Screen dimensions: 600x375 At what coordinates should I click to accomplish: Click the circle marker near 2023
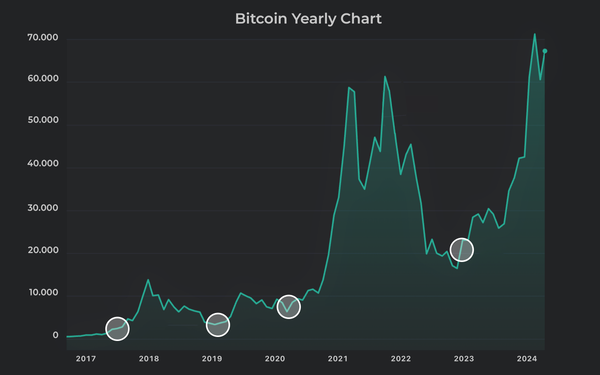pyautogui.click(x=462, y=250)
